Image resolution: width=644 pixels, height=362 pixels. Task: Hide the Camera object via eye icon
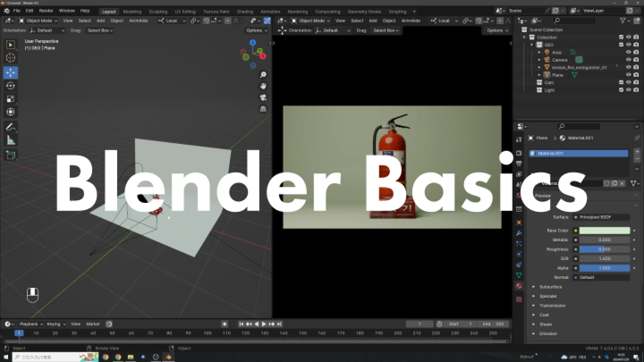628,60
